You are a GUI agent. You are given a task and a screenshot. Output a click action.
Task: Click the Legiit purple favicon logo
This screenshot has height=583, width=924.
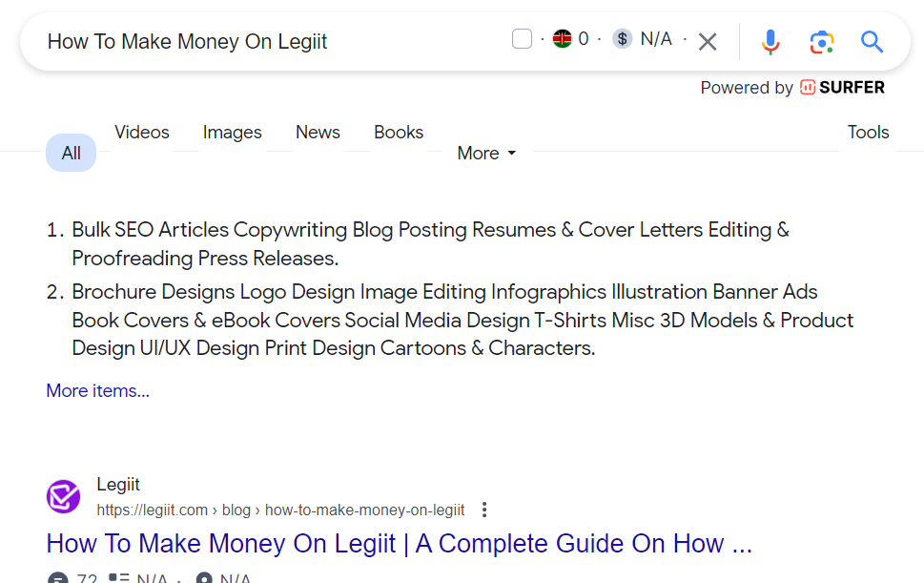(64, 497)
